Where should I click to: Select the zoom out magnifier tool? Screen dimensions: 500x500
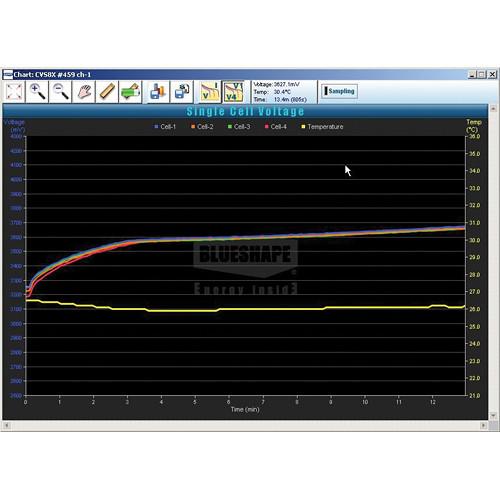(61, 91)
